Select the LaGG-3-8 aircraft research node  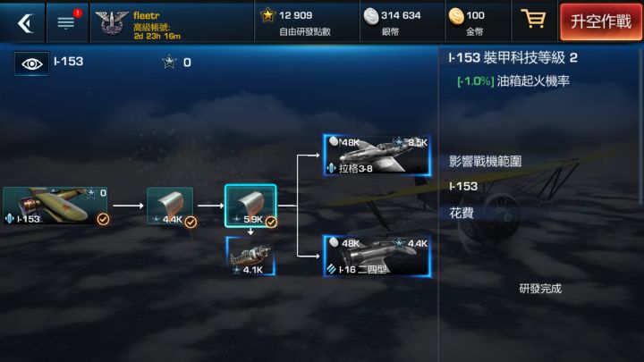[x=377, y=156]
